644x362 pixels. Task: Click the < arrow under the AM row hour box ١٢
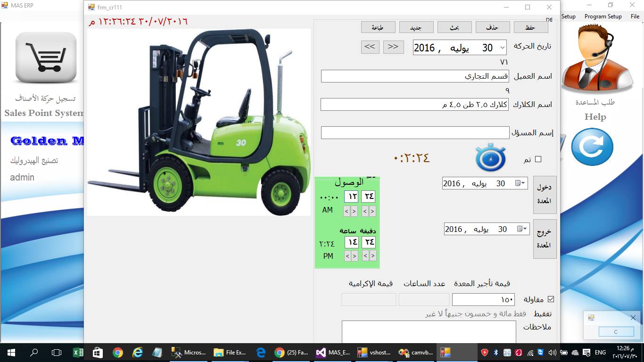click(347, 212)
